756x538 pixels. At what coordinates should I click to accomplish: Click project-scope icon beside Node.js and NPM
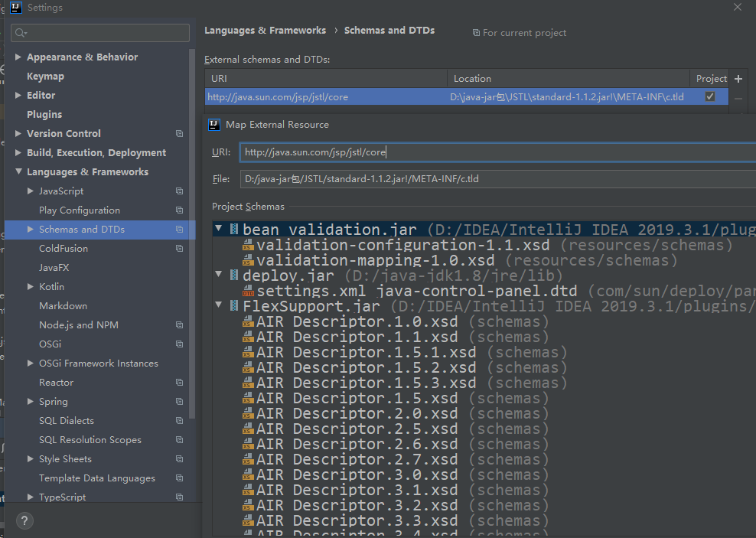point(179,325)
